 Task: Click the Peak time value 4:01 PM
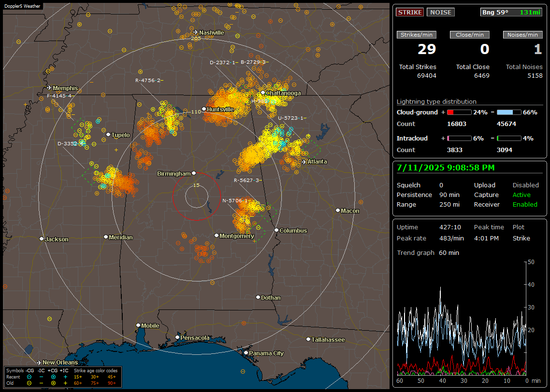point(486,238)
